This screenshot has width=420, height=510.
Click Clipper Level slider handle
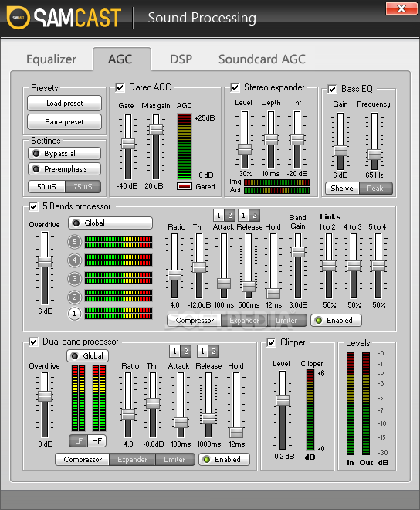pyautogui.click(x=283, y=400)
